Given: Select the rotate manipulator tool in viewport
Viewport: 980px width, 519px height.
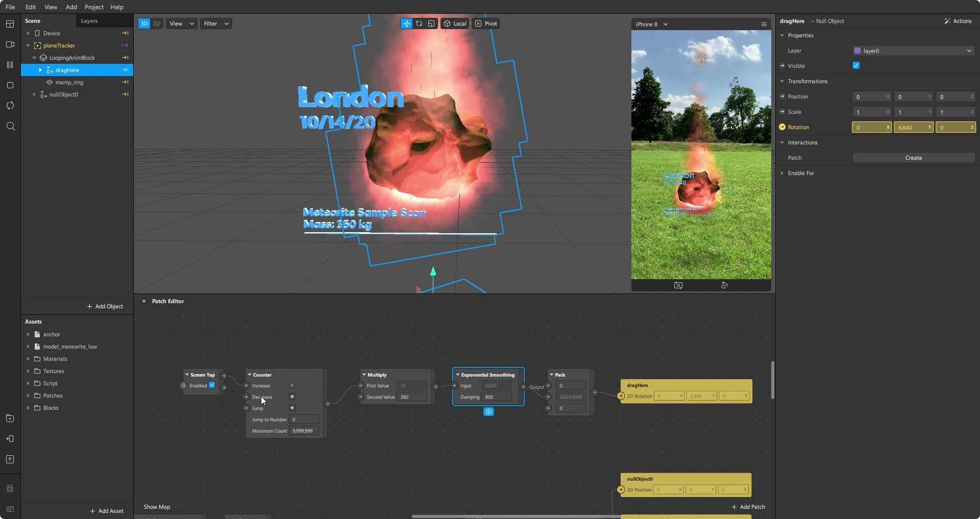Looking at the screenshot, I should click(419, 23).
